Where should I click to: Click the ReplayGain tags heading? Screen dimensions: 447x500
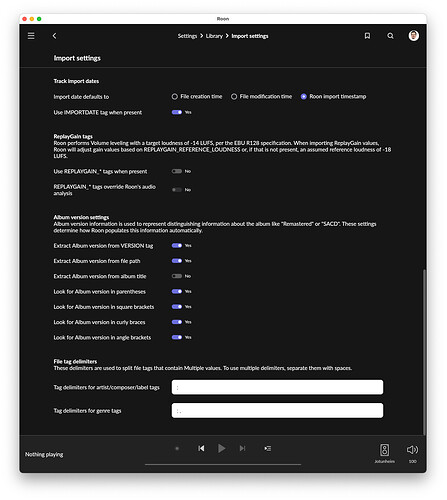click(x=73, y=136)
